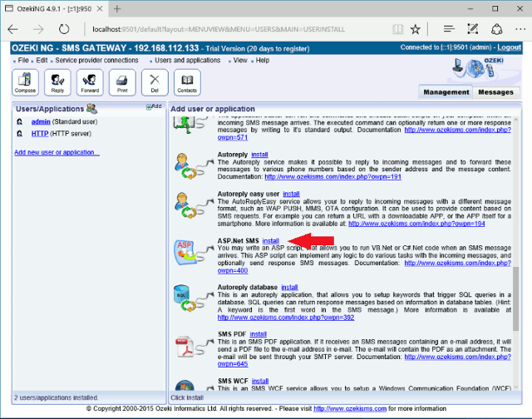This screenshot has height=419, width=532.
Task: Open the File menu
Action: pyautogui.click(x=22, y=61)
